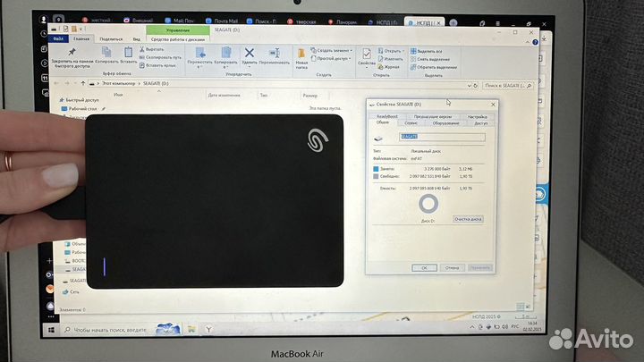Screen dimensions: 644x362
Task: Click the Очистка диска button
Action: tap(468, 219)
